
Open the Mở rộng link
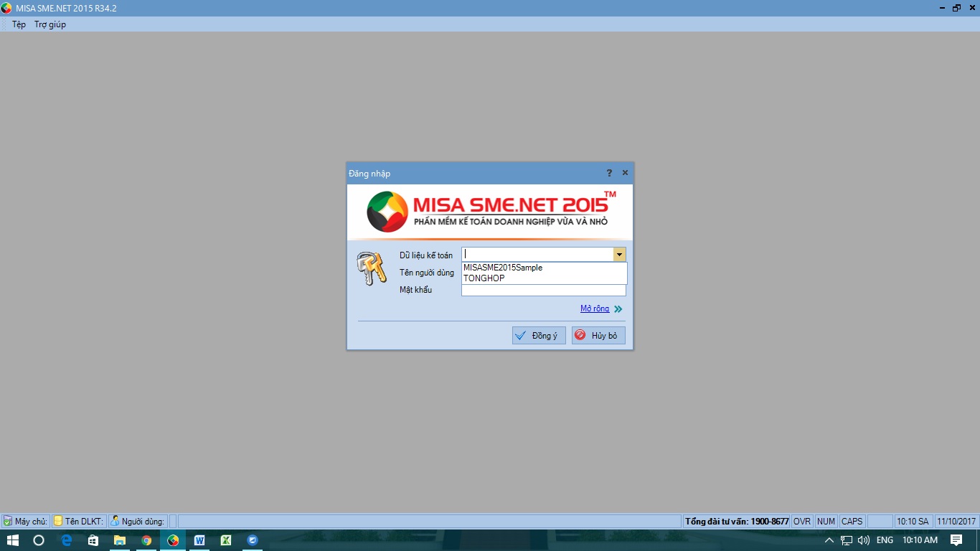[595, 309]
